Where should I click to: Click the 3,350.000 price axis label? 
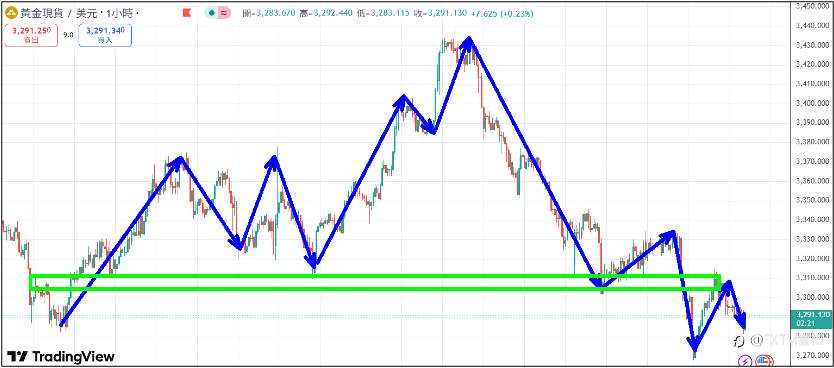tap(813, 200)
